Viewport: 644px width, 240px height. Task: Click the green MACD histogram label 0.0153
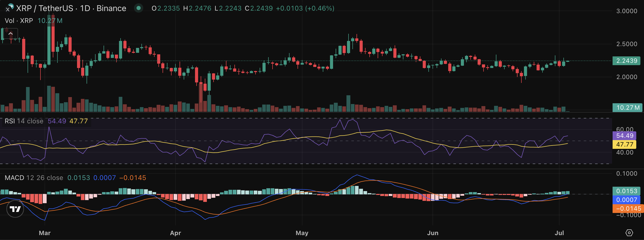coord(626,191)
